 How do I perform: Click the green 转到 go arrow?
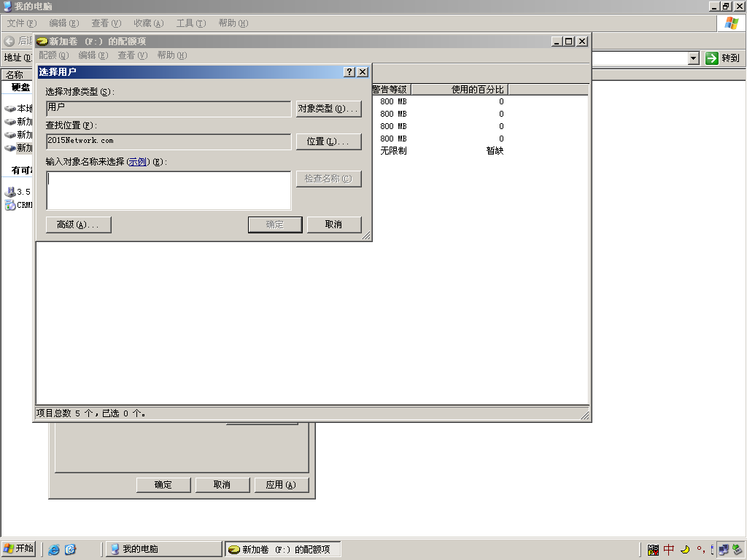coord(712,58)
